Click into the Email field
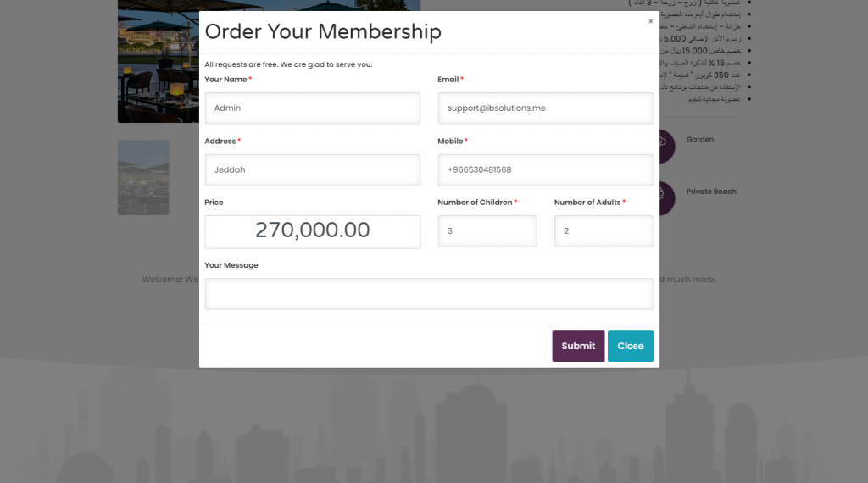 coord(545,108)
